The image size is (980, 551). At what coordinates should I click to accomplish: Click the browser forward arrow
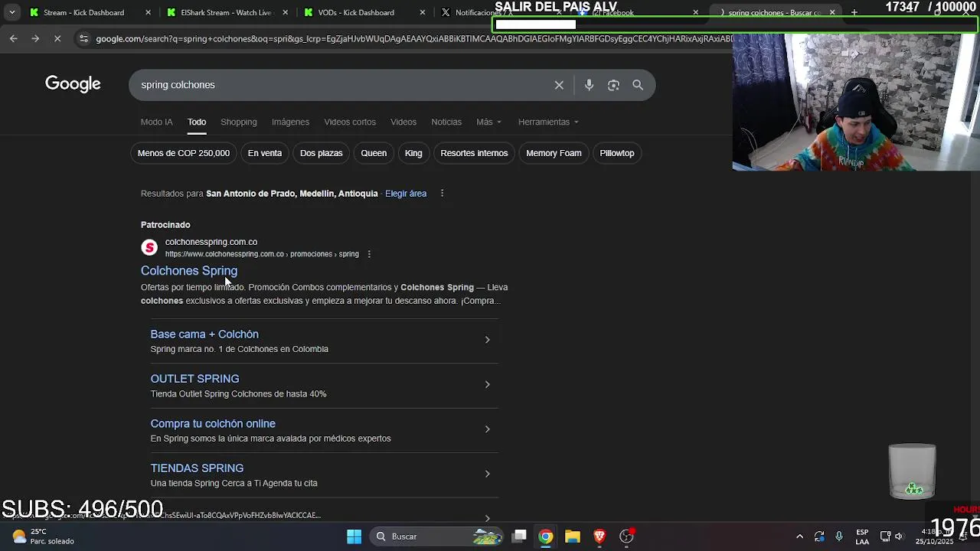coord(35,38)
